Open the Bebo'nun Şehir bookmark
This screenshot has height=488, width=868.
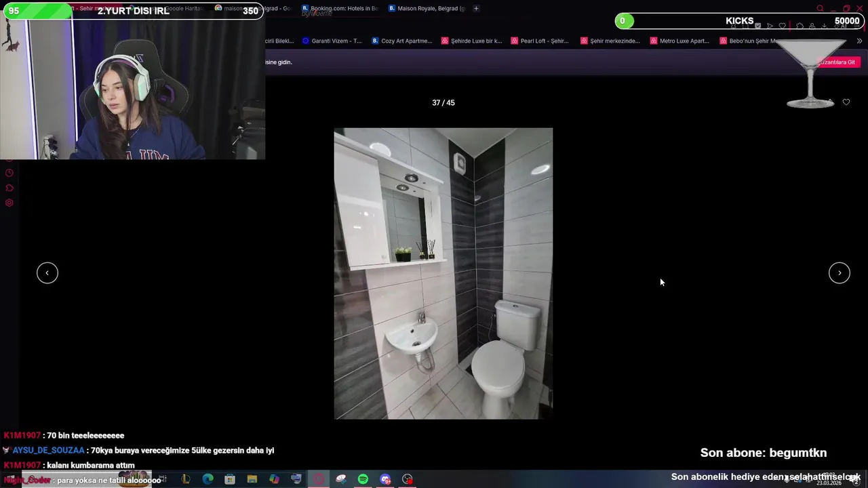(749, 41)
